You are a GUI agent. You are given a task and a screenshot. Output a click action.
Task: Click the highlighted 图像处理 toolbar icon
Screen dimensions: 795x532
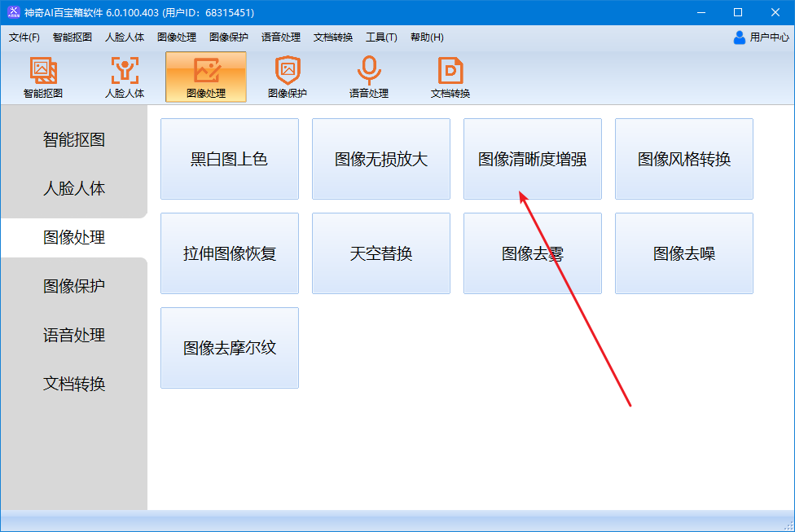(x=206, y=77)
